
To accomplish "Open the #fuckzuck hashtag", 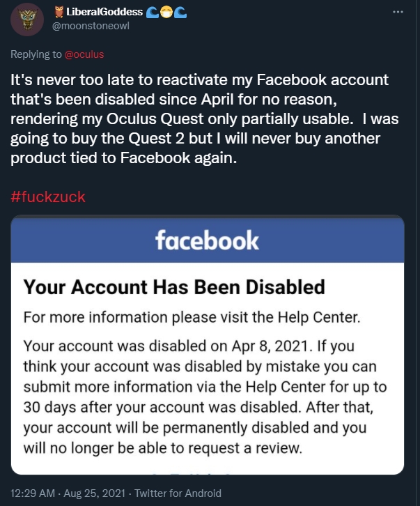I will [48, 197].
